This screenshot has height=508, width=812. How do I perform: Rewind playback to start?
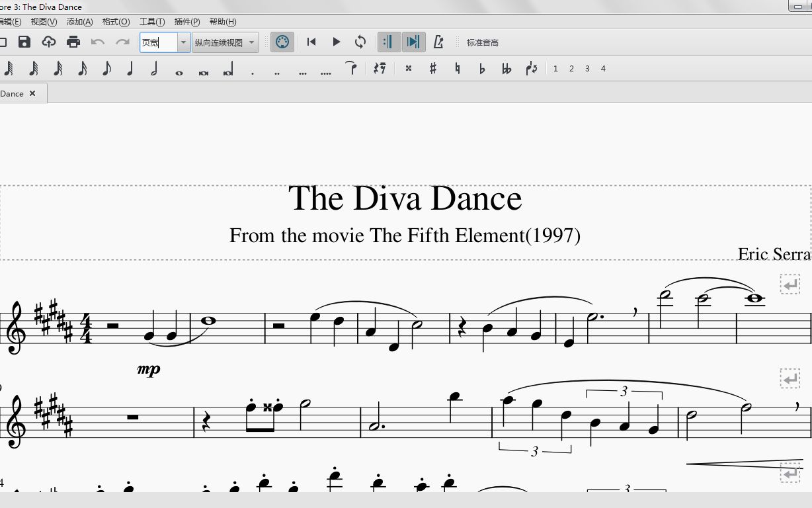[311, 42]
